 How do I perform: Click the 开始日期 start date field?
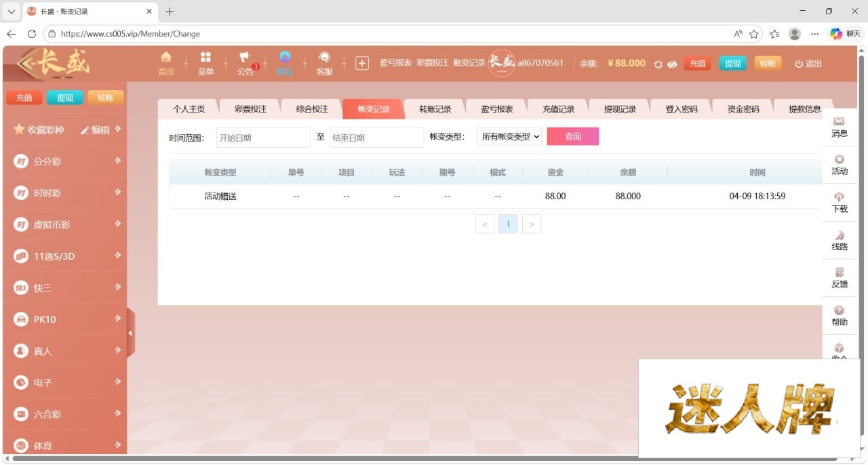click(x=263, y=138)
